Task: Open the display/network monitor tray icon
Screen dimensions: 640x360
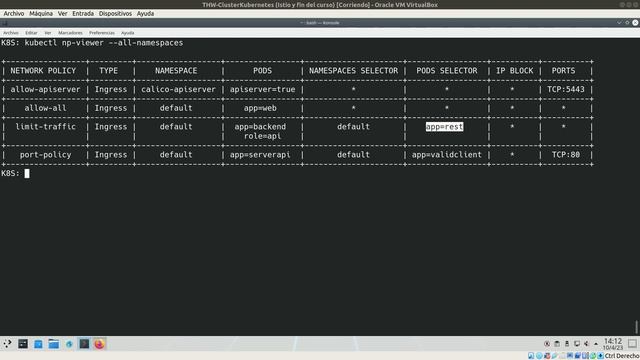Action: 577,344
